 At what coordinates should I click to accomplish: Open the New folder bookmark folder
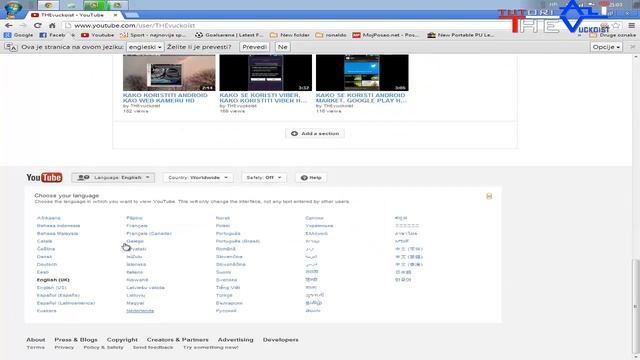tap(290, 35)
